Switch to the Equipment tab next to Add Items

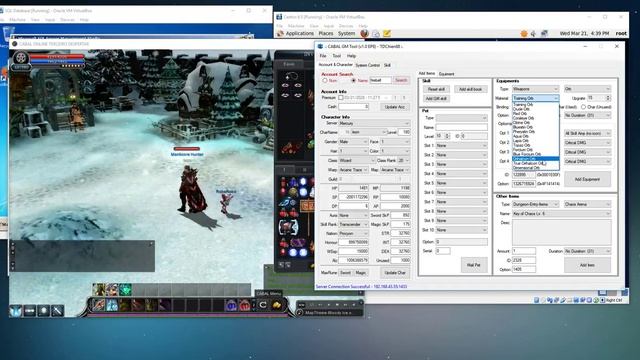(x=446, y=74)
